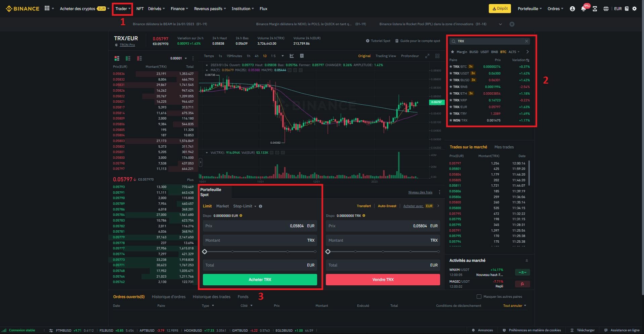Favorite the TRX/USDT pair star
The image size is (644, 334).
point(451,73)
